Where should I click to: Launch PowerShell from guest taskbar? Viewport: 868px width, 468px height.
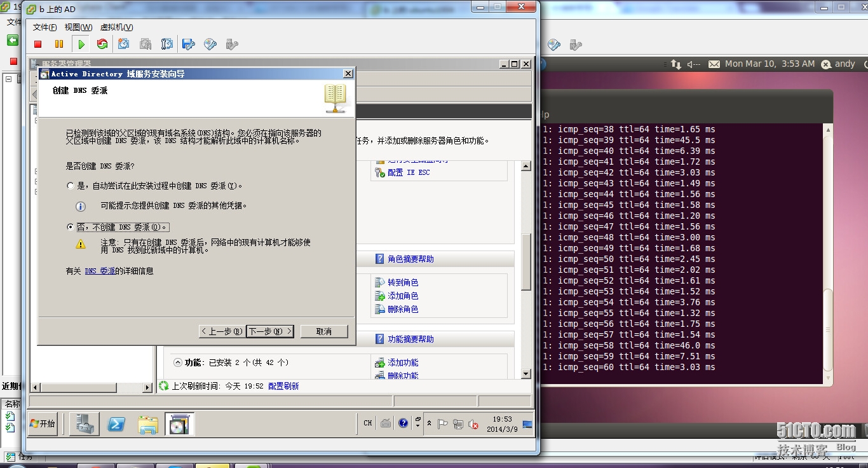(x=116, y=424)
